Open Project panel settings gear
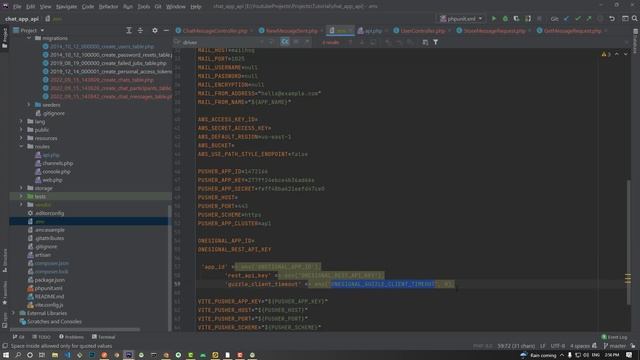 pyautogui.click(x=155, y=30)
